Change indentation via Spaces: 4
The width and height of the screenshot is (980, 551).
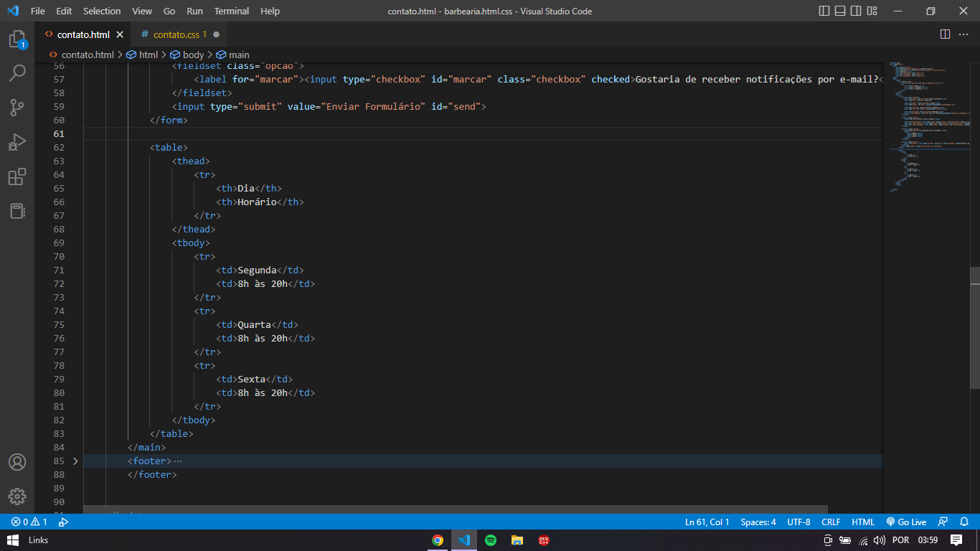click(758, 522)
